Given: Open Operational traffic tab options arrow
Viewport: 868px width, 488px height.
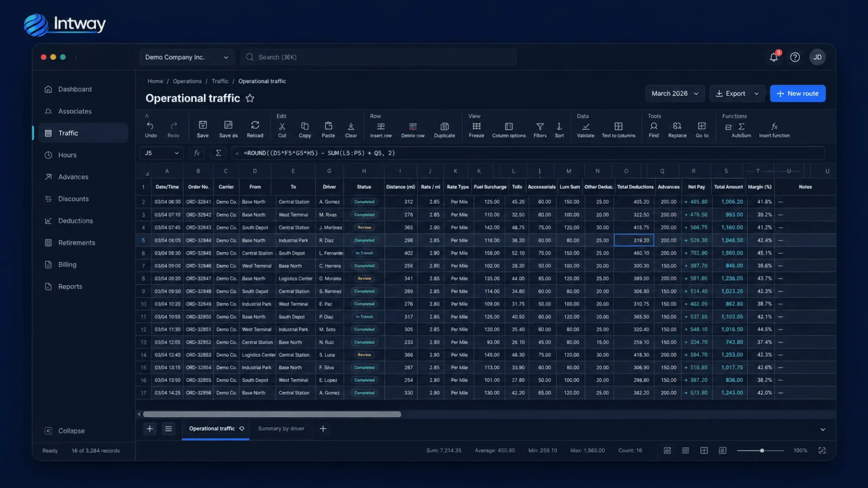Looking at the screenshot, I should [x=242, y=428].
